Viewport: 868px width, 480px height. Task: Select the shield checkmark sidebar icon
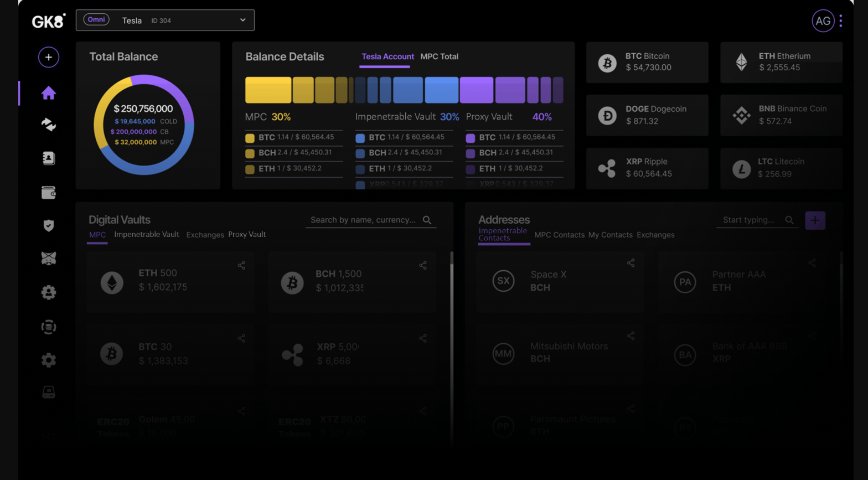click(49, 225)
